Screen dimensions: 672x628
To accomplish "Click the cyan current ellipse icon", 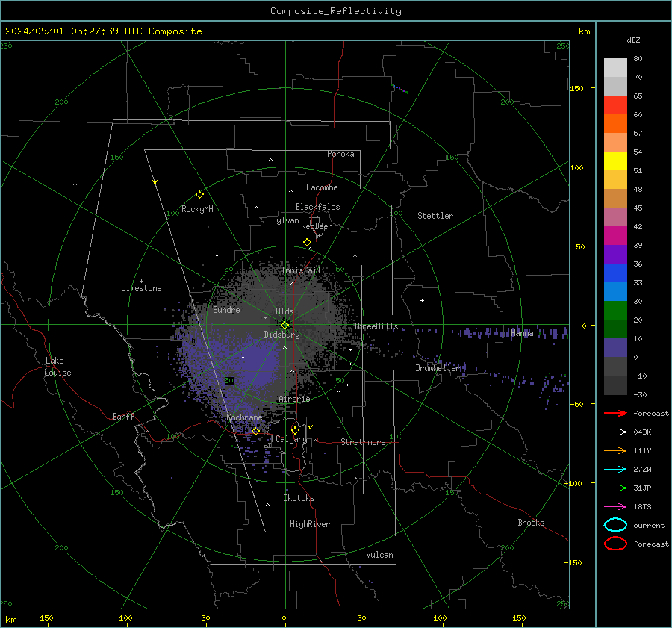I will click(x=615, y=525).
